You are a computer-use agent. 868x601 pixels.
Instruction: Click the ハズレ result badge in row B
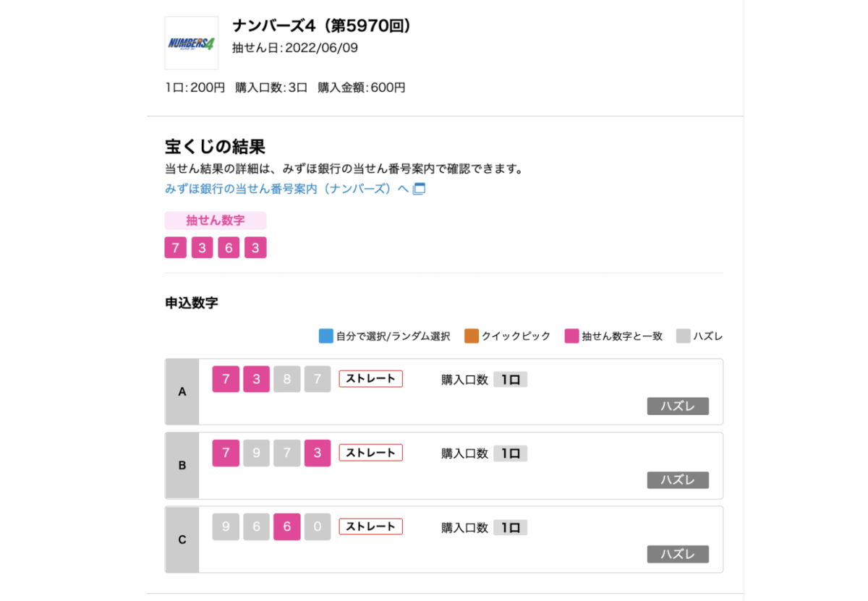678,480
